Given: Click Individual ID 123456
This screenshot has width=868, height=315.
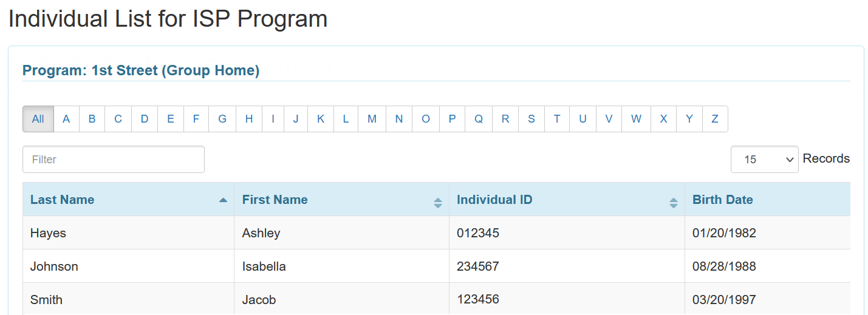Looking at the screenshot, I should (x=478, y=299).
